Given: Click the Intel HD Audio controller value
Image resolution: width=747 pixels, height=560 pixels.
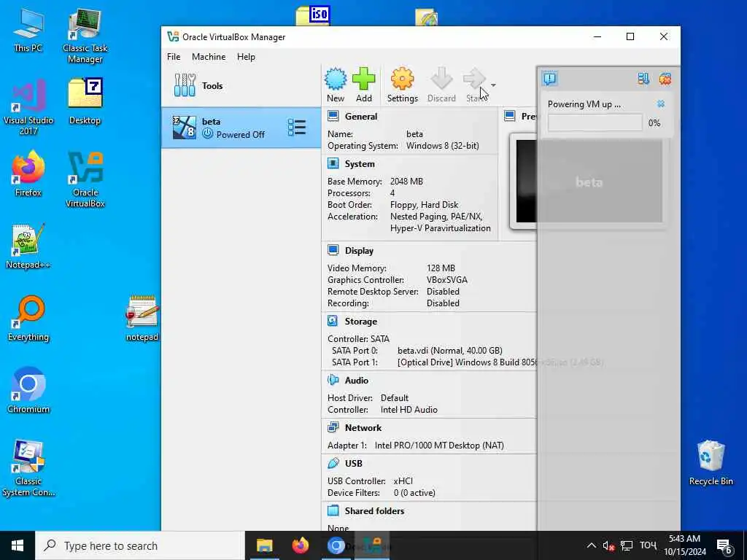Looking at the screenshot, I should point(409,410).
